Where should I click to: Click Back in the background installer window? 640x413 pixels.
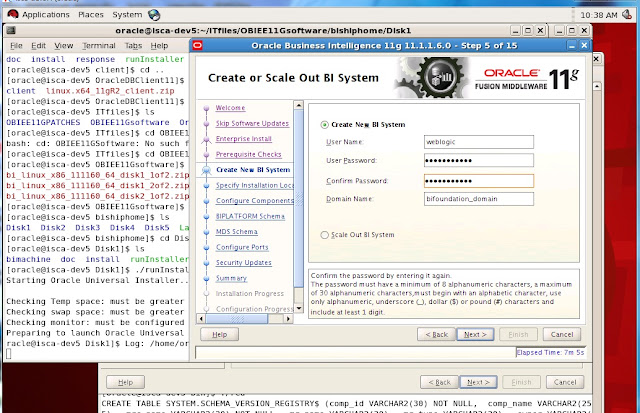point(440,382)
